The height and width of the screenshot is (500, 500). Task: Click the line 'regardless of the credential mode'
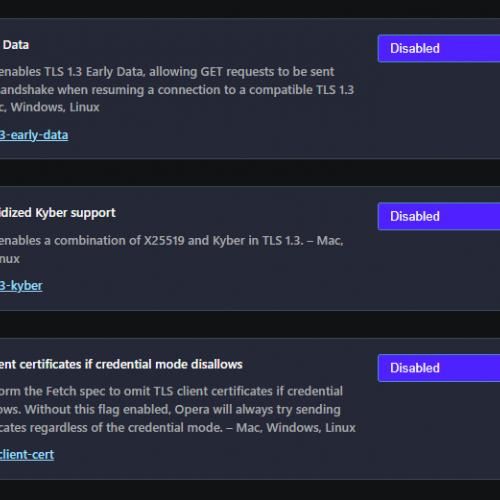178,427
